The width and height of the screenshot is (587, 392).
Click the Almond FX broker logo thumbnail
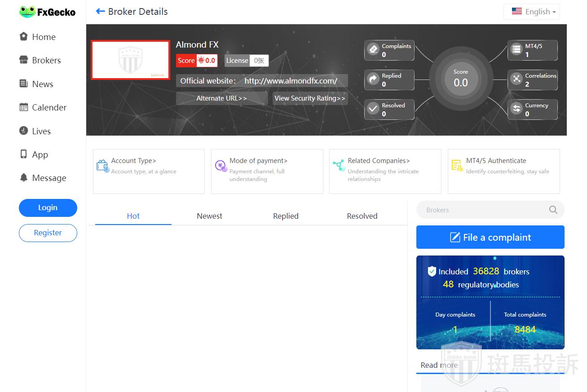tap(130, 60)
